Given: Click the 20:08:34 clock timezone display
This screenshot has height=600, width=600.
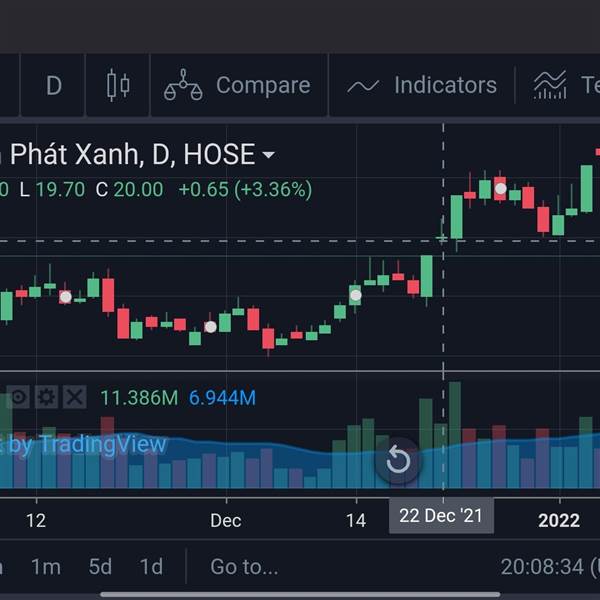Looking at the screenshot, I should click(x=550, y=566).
